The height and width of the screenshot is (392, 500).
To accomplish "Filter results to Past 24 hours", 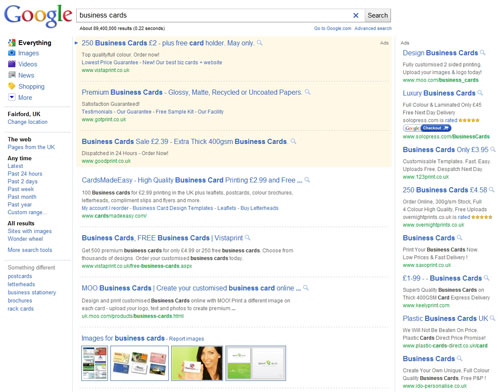I will coord(25,173).
